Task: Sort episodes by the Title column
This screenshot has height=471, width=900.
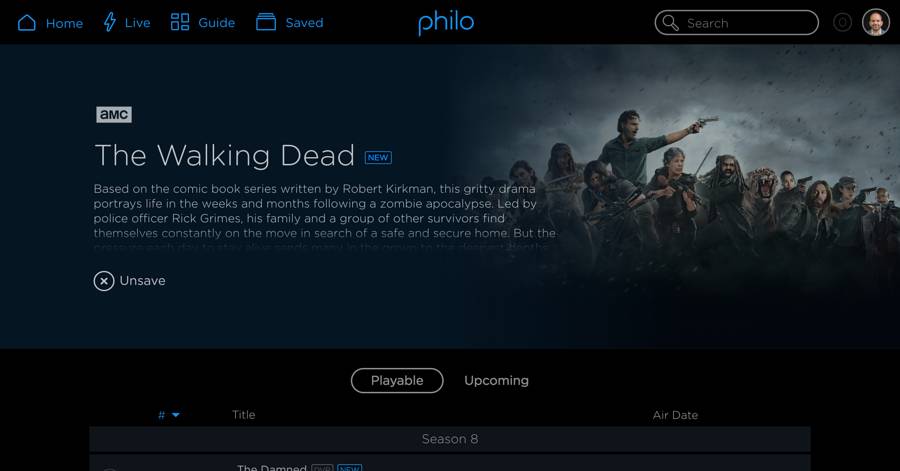Action: (x=243, y=415)
